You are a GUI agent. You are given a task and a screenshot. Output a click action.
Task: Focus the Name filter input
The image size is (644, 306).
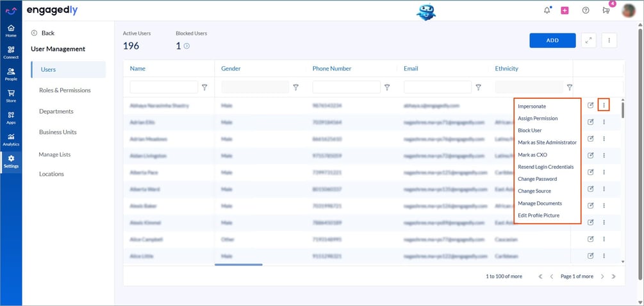click(x=164, y=87)
